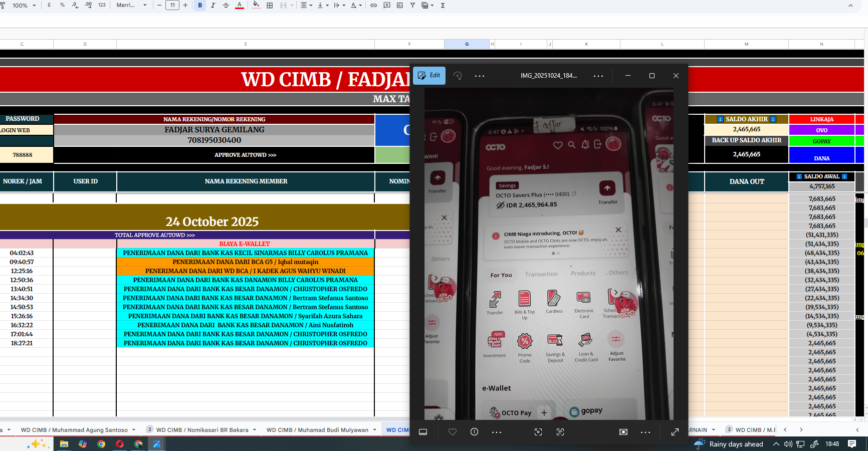The width and height of the screenshot is (868, 451).
Task: Select the LINKAJA cell
Action: [821, 119]
